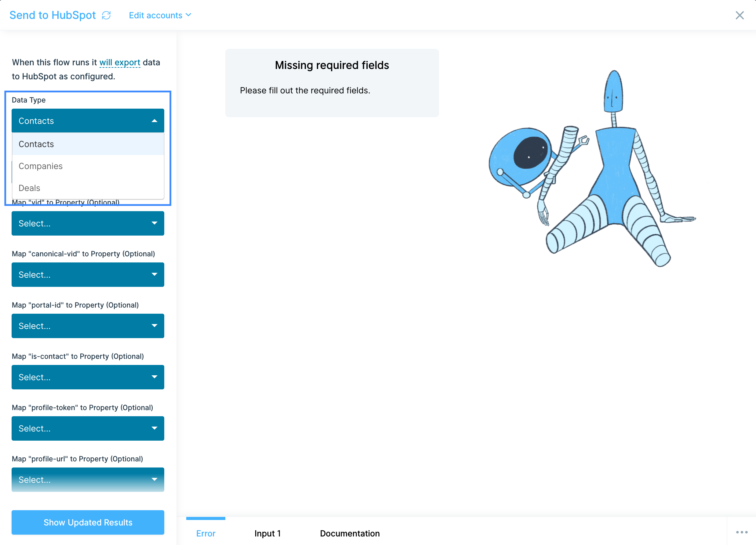756x545 pixels.
Task: Open the "portal-id" property mapping dropdown
Action: click(88, 326)
